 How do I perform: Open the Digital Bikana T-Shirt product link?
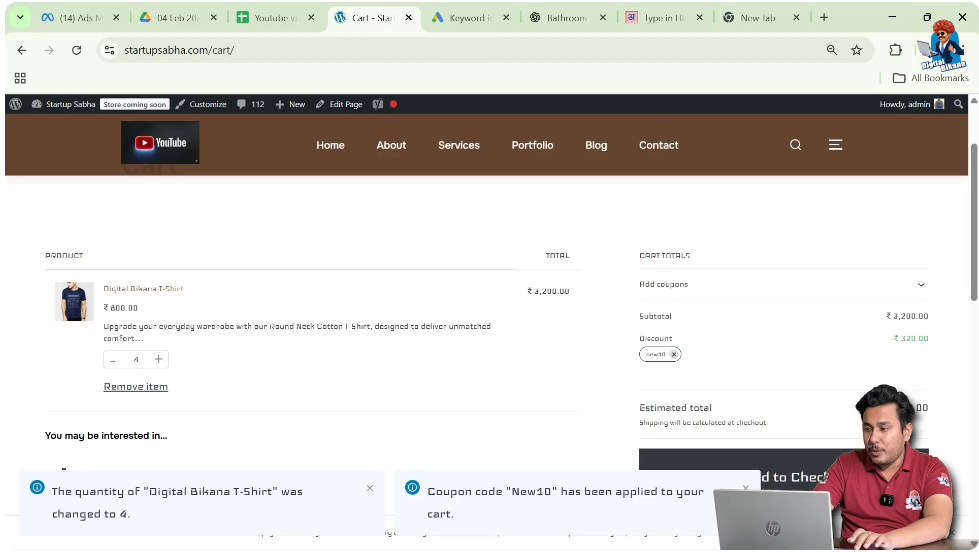pos(143,289)
